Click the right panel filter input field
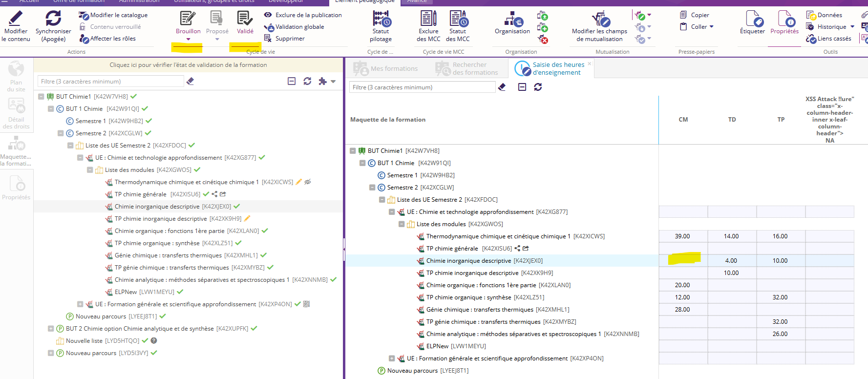868x379 pixels. tap(422, 87)
